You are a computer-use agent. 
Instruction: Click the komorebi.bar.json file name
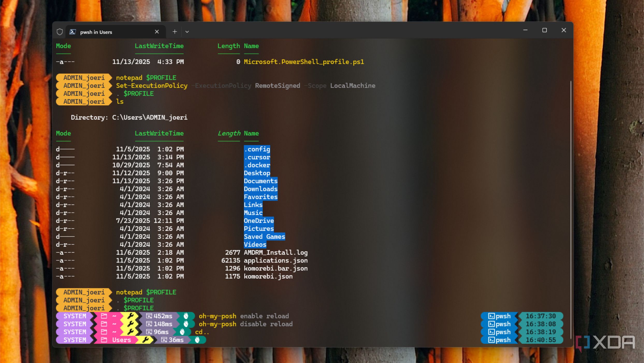pyautogui.click(x=276, y=269)
